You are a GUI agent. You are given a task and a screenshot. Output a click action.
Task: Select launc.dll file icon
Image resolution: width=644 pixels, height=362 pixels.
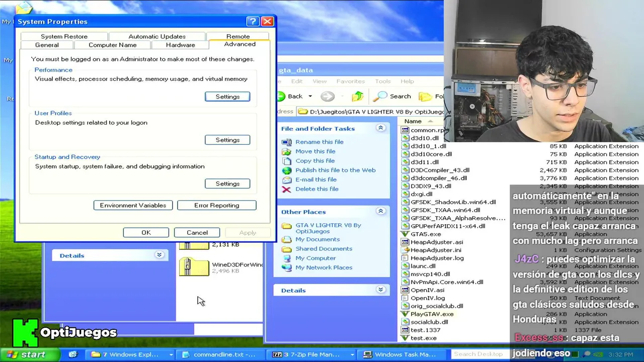pos(405,266)
